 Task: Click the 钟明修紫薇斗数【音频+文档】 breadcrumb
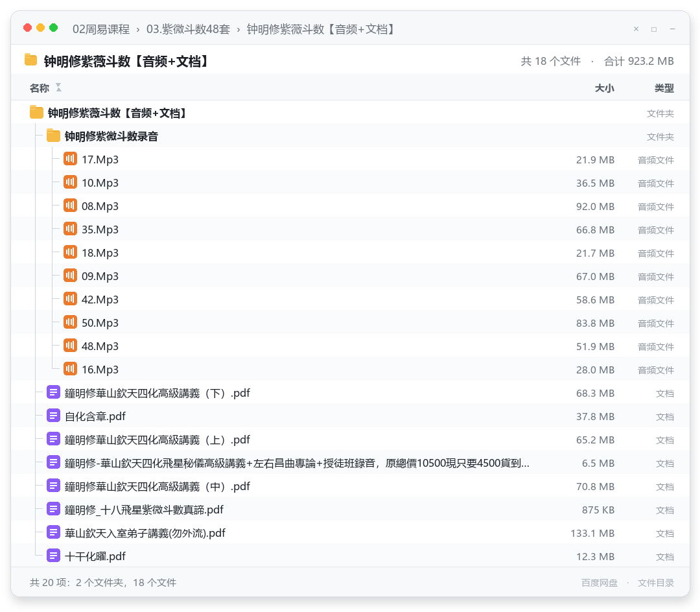pyautogui.click(x=322, y=29)
